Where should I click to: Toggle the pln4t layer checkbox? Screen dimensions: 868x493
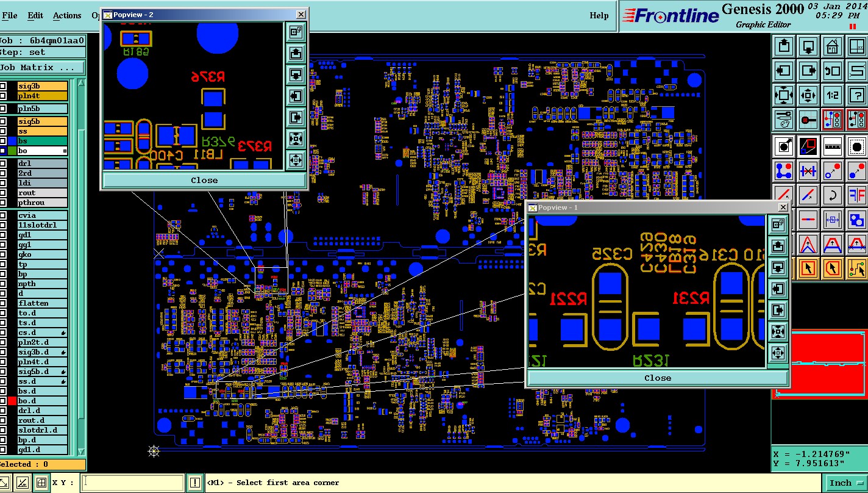tap(3, 96)
